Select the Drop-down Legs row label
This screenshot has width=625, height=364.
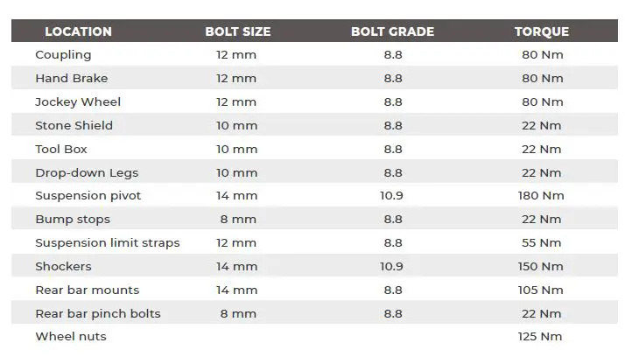point(87,172)
